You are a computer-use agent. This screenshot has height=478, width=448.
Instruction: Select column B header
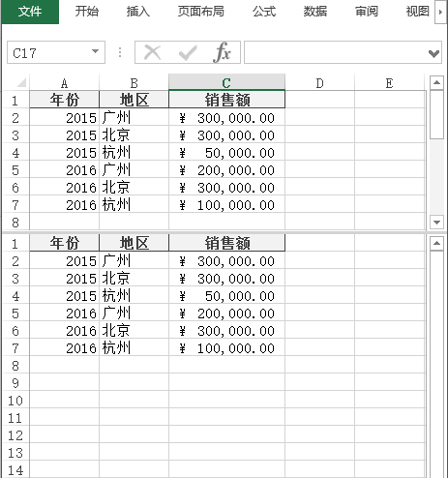134,83
